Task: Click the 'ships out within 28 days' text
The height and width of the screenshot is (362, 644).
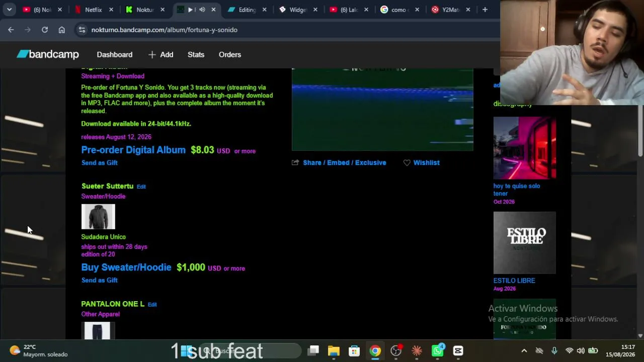Action: (x=114, y=247)
